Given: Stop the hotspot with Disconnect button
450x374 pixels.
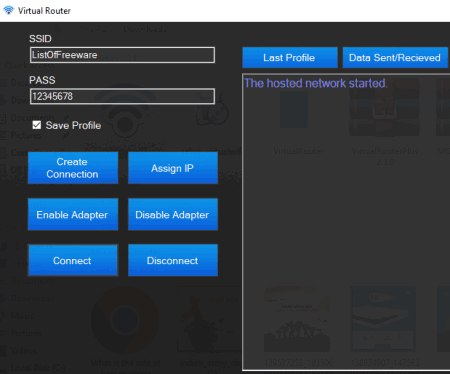Looking at the screenshot, I should click(x=173, y=260).
